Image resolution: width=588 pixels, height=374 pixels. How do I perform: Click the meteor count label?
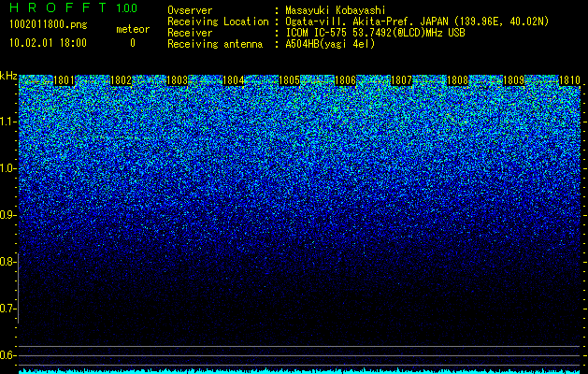[x=133, y=29]
